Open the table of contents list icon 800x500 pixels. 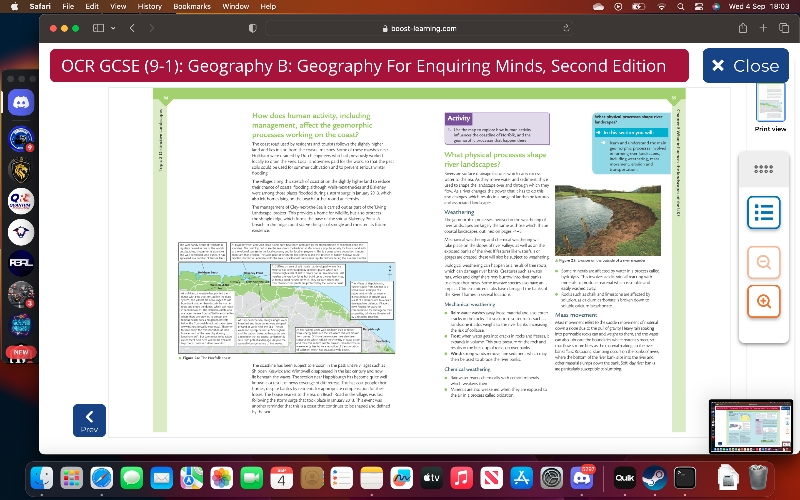764,213
